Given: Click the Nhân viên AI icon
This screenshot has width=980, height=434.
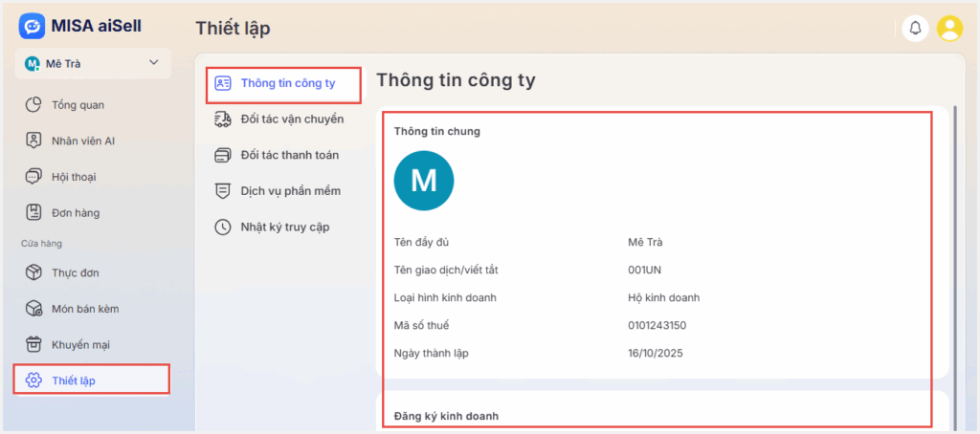Looking at the screenshot, I should (x=33, y=141).
